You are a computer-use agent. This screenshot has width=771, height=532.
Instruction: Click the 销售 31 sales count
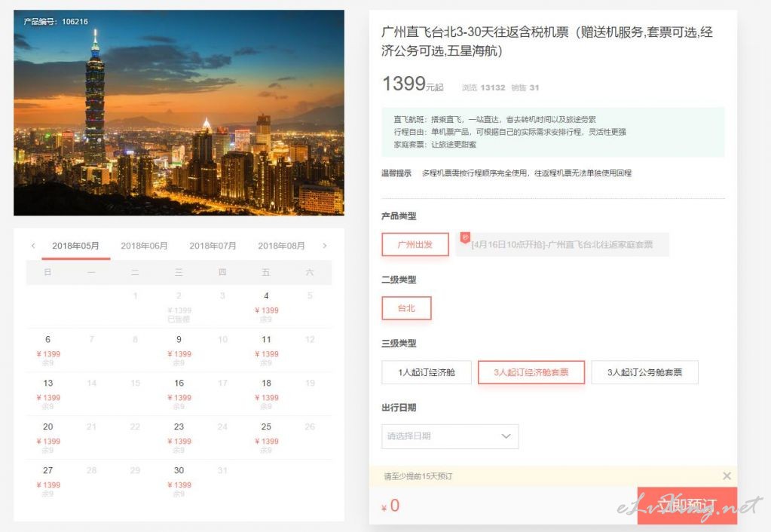pyautogui.click(x=525, y=87)
